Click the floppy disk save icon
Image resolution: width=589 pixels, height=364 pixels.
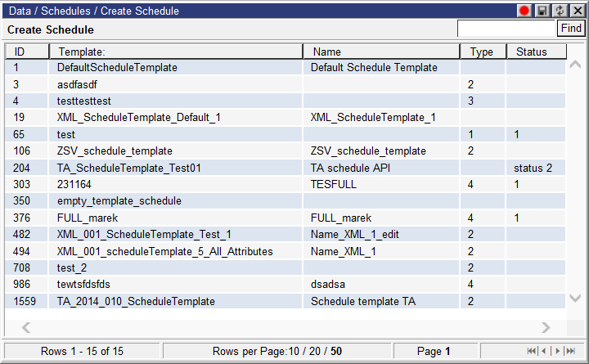tap(542, 11)
